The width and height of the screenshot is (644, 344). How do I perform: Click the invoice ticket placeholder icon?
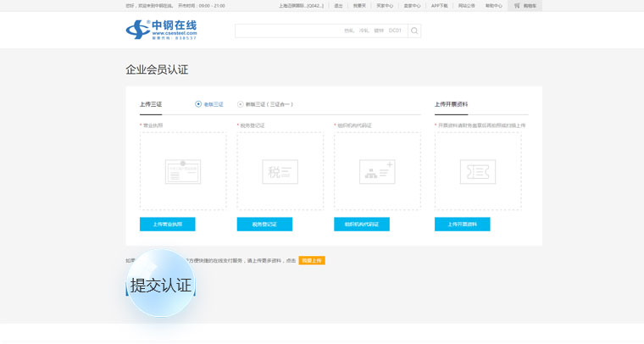pyautogui.click(x=477, y=172)
